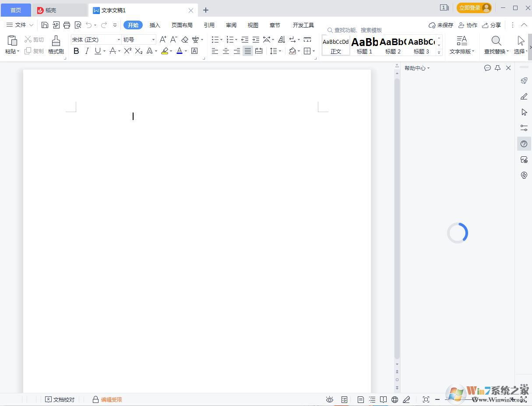Image resolution: width=532 pixels, height=406 pixels.
Task: Switch to the 插入 ribbon tab
Action: (155, 25)
